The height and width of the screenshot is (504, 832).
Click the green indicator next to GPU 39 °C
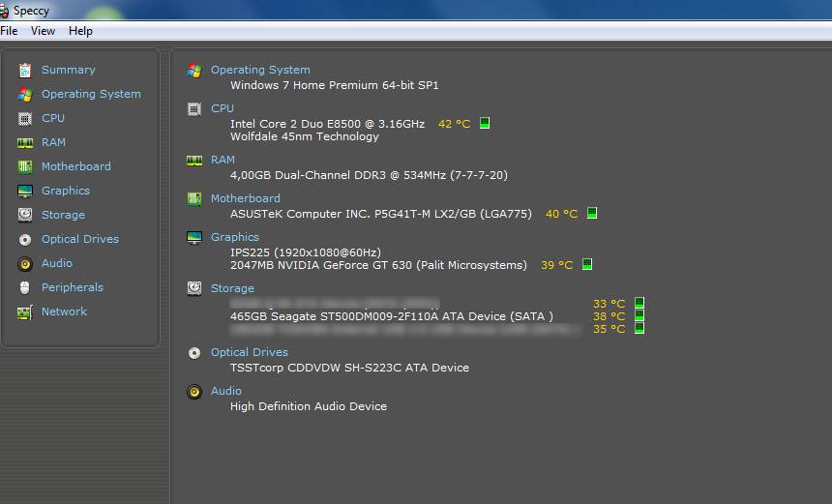click(587, 264)
